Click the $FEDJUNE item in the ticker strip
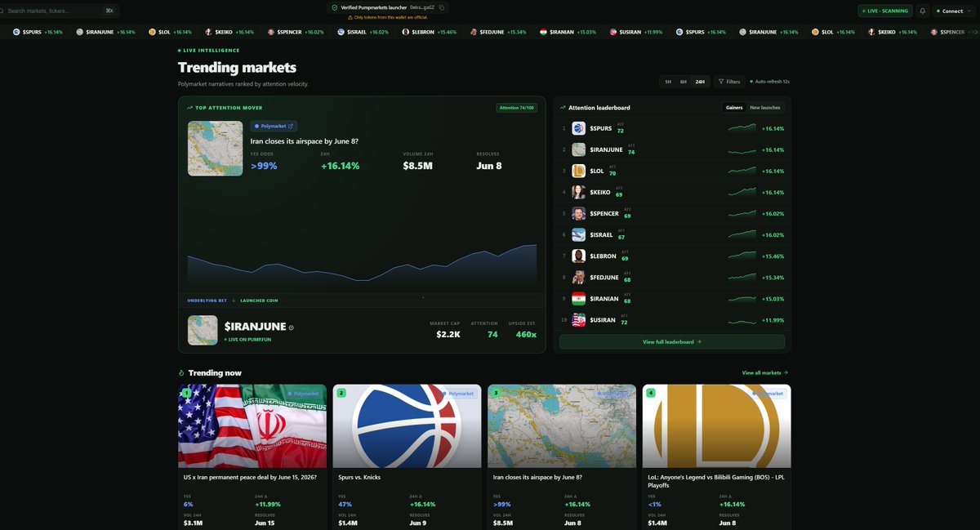 tap(498, 32)
